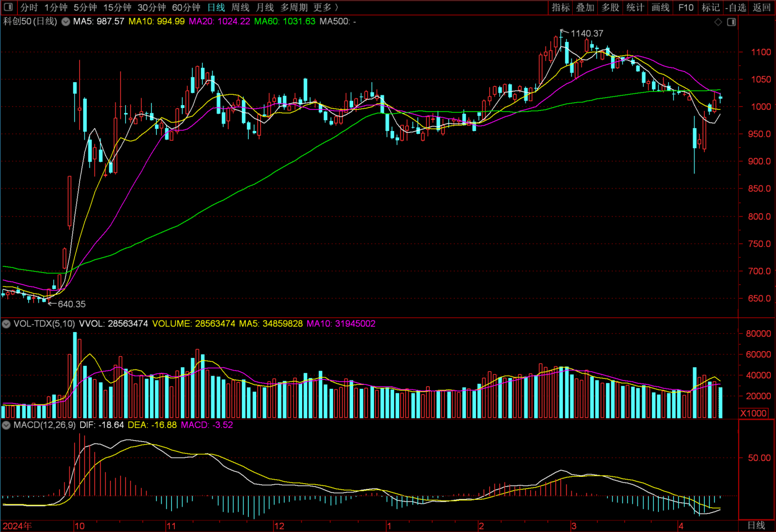Click the 80000 volume axis label
This screenshot has height=532, width=776.
tap(758, 334)
